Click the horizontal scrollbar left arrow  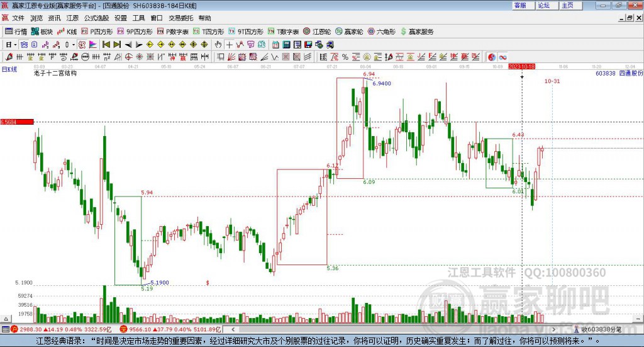pos(233,329)
